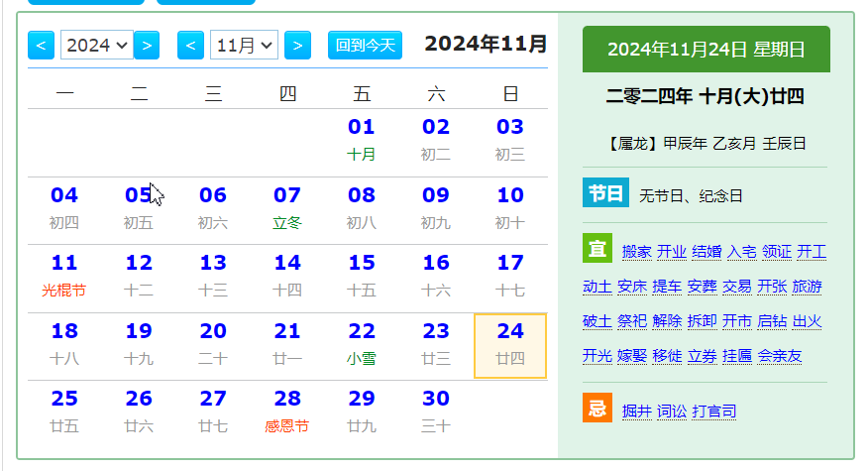This screenshot has height=471, width=868.
Task: Select date 29 廿九
Action: (x=362, y=412)
